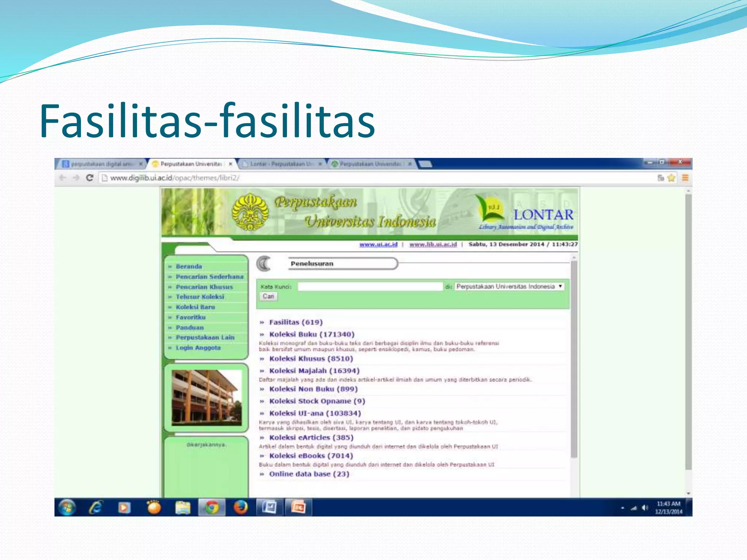The image size is (747, 560).
Task: Click the Universitas Indonesia emblem logo
Action: coord(250,213)
